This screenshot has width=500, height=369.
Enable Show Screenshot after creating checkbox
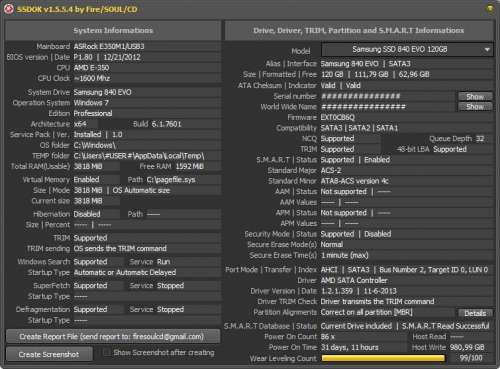click(107, 353)
